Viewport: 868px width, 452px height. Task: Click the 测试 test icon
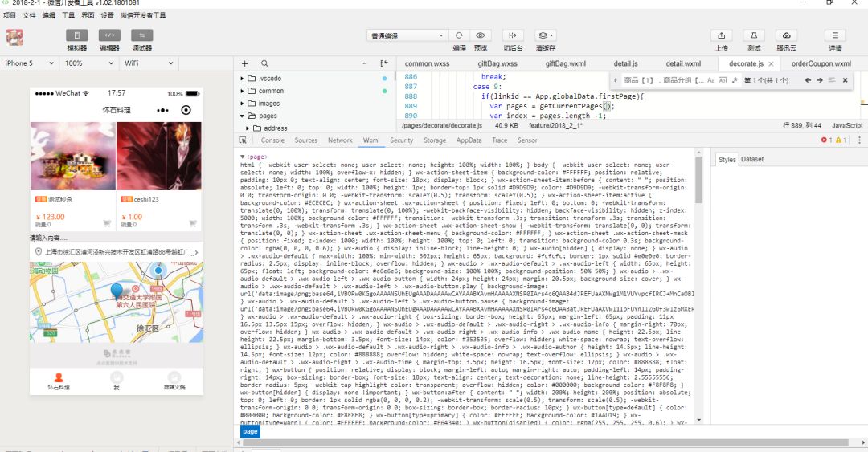click(753, 35)
